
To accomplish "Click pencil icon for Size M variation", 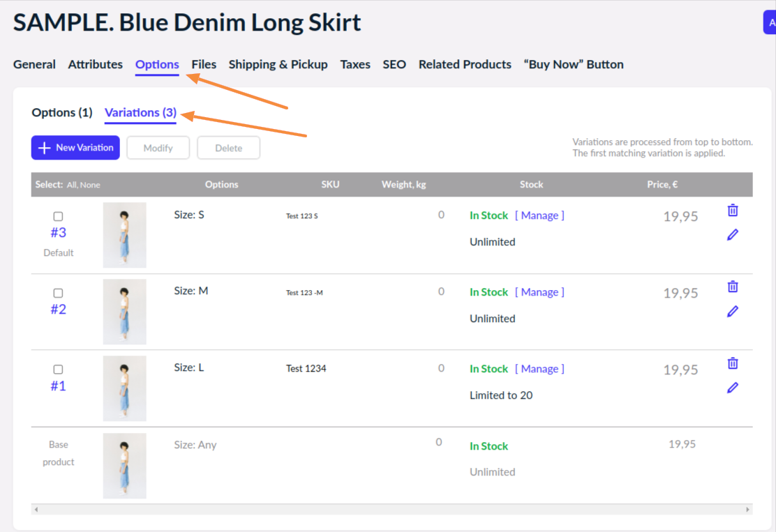I will point(733,312).
